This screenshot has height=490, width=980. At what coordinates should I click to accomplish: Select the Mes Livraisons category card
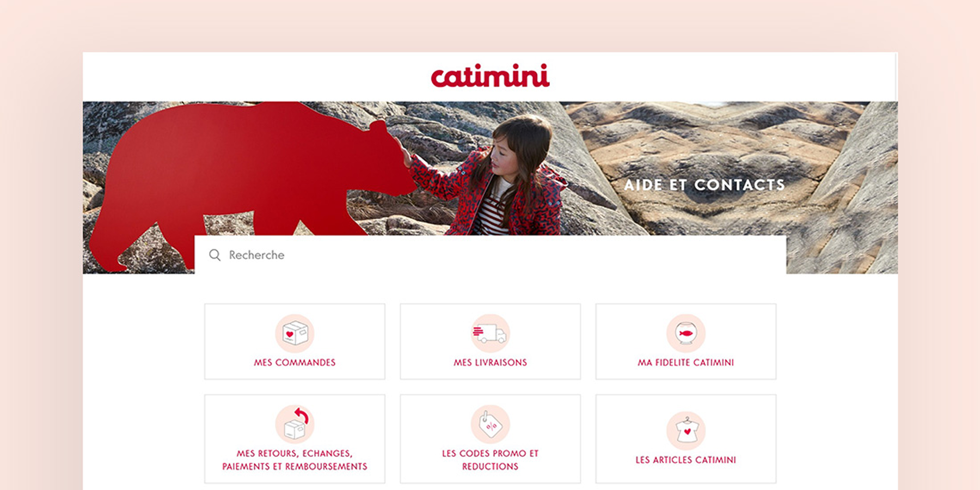click(490, 341)
